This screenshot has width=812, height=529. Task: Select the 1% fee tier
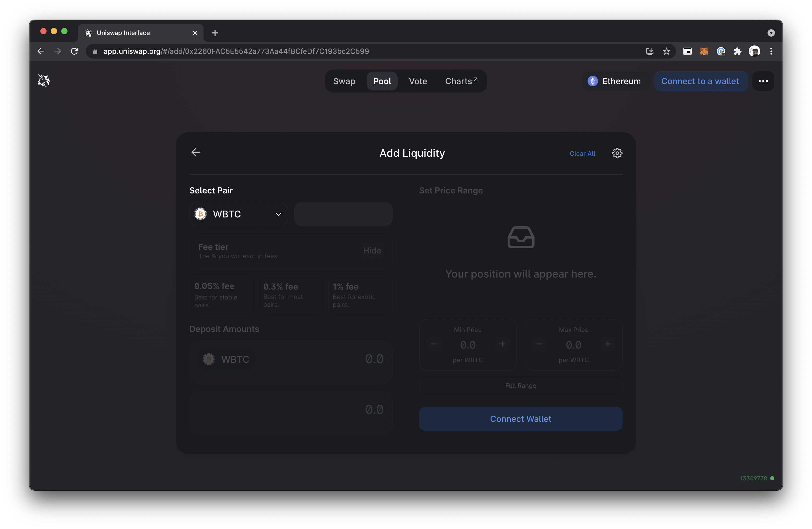360,295
